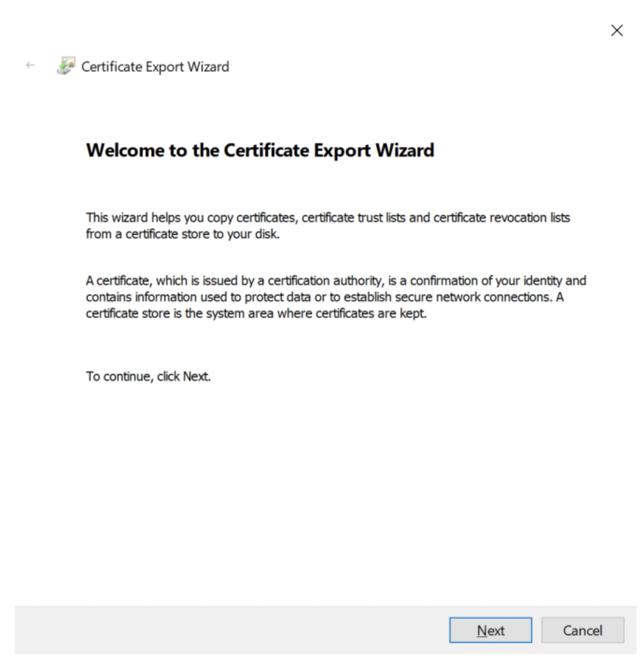Click the 'Welcome to the Certificate Export Wizard' heading
The image size is (644, 662).
[260, 150]
